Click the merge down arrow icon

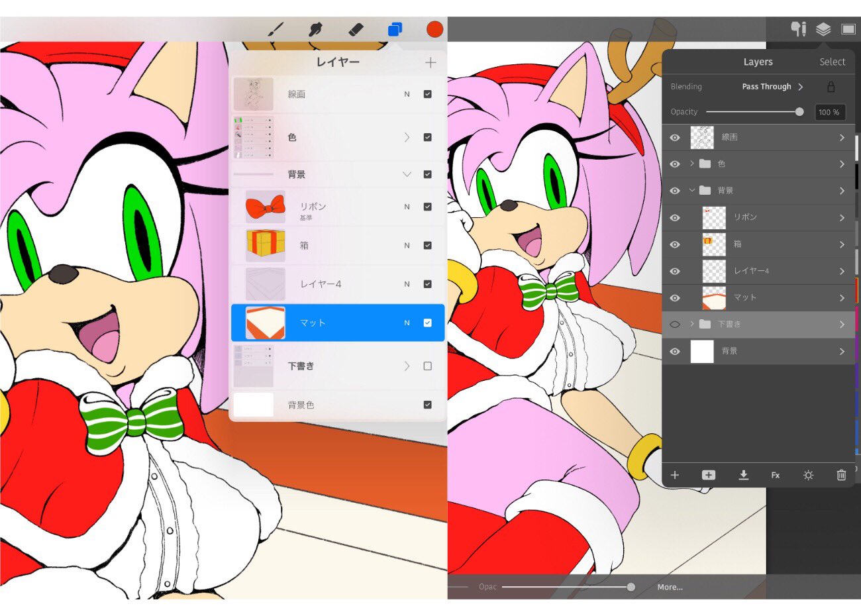pos(743,475)
